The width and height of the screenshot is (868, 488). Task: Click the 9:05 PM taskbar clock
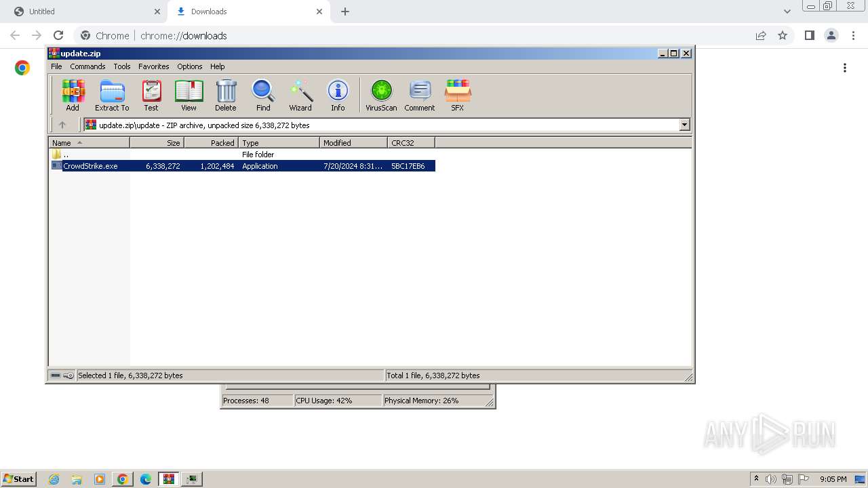tap(833, 479)
